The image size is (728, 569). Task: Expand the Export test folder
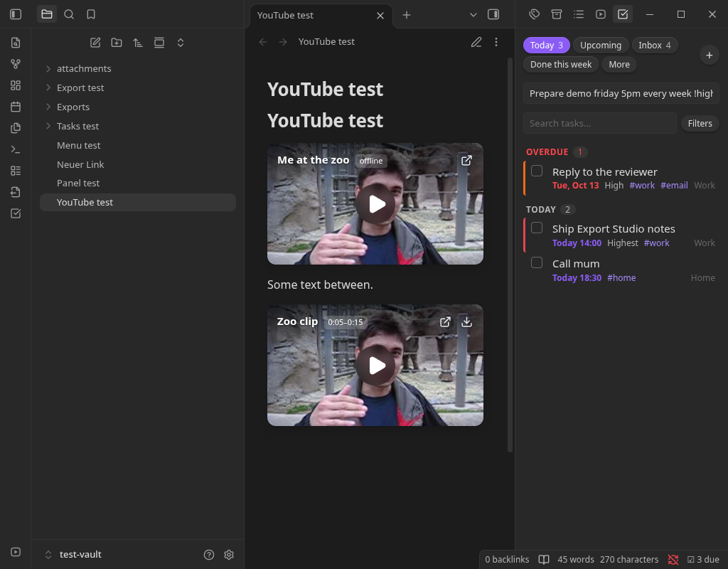(x=48, y=87)
